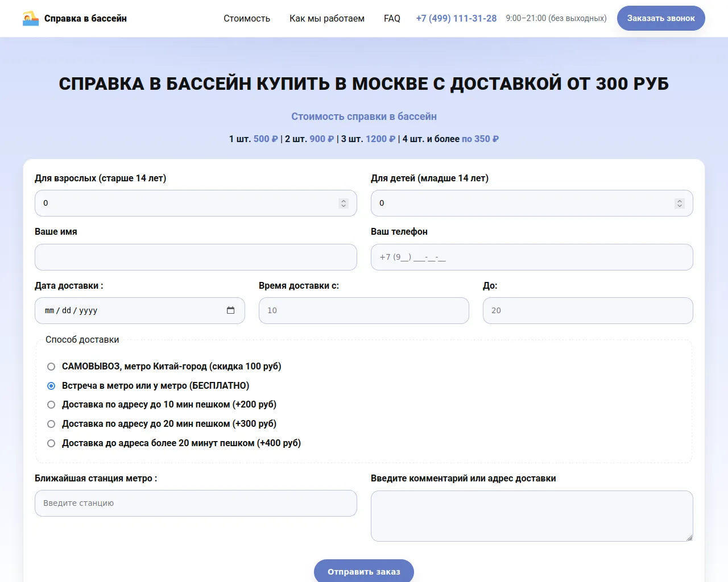728x582 pixels.
Task: Open the calendar picker icon
Action: pyautogui.click(x=230, y=310)
